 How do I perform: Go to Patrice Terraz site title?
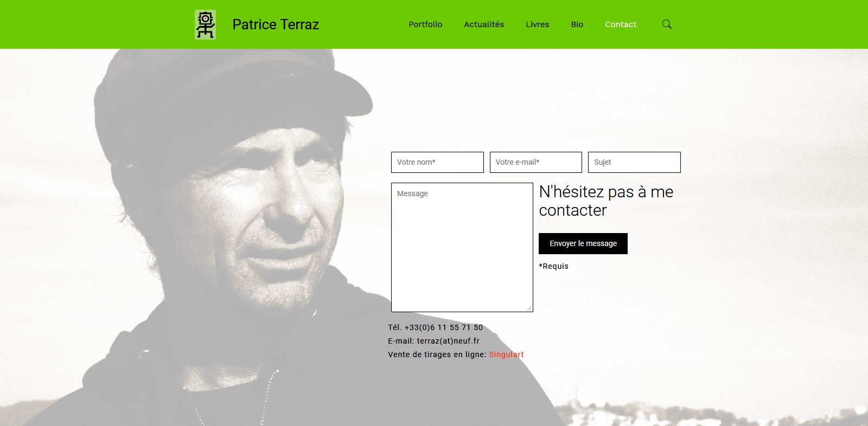276,24
